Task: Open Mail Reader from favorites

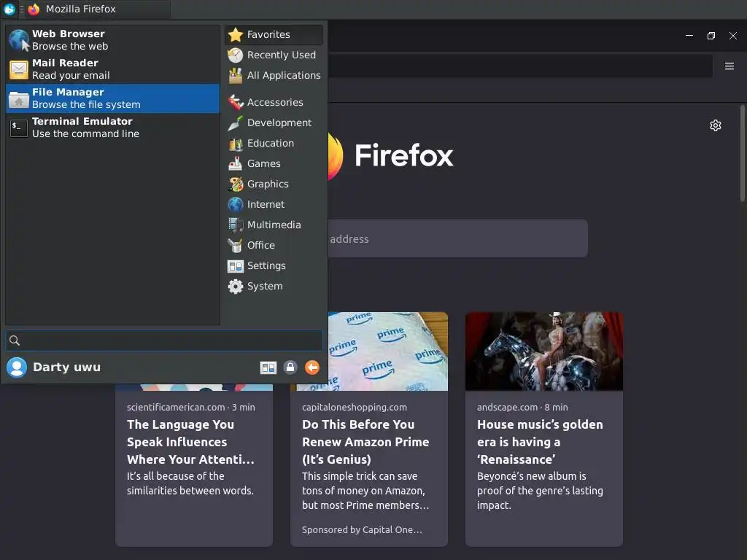Action: click(x=112, y=69)
